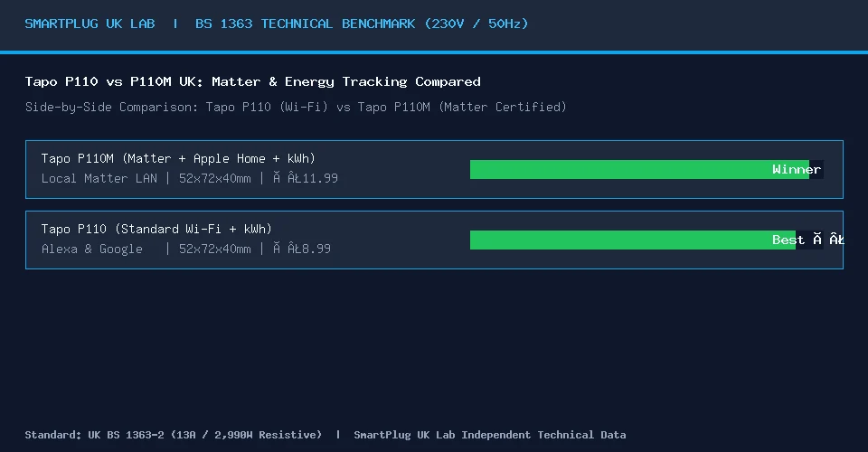868x452 pixels.
Task: Click the SMARTPLUG UK LAB header title
Action: pos(90,24)
